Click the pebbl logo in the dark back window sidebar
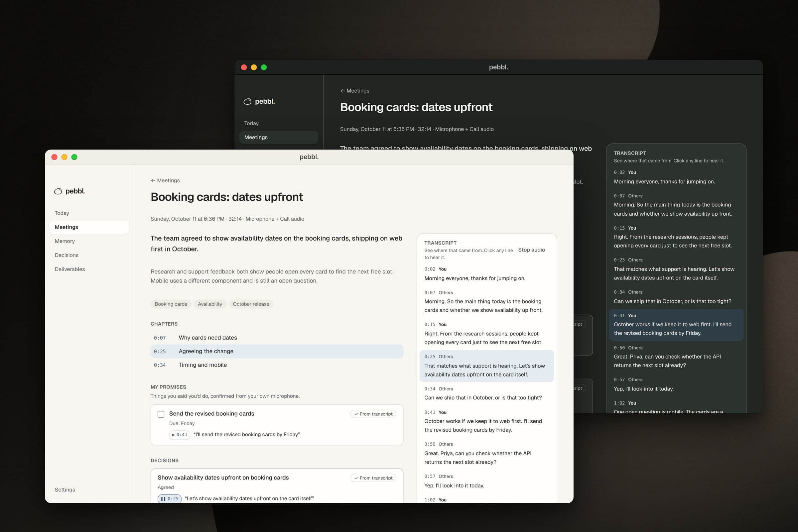 tap(259, 101)
